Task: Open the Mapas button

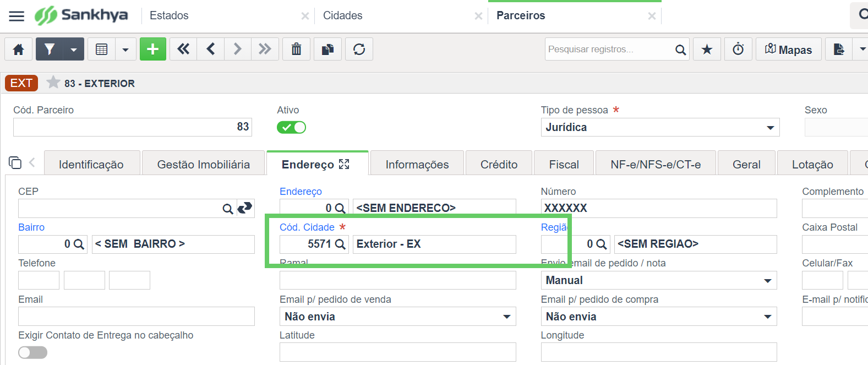Action: coord(788,50)
